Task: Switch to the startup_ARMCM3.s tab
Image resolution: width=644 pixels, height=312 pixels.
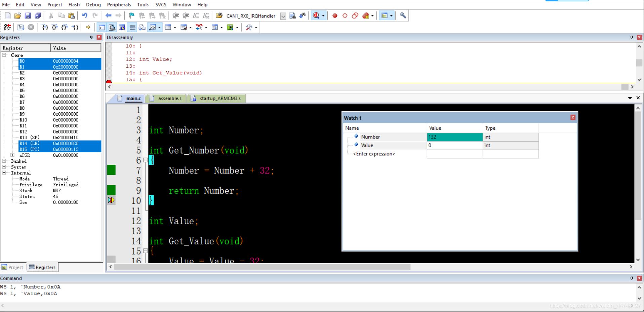Action: (x=220, y=98)
